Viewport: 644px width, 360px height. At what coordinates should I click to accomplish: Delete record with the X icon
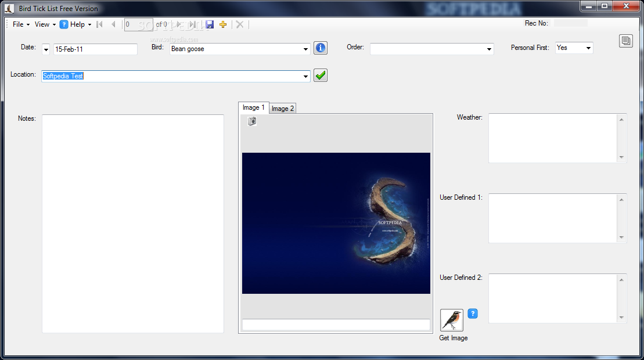[240, 24]
